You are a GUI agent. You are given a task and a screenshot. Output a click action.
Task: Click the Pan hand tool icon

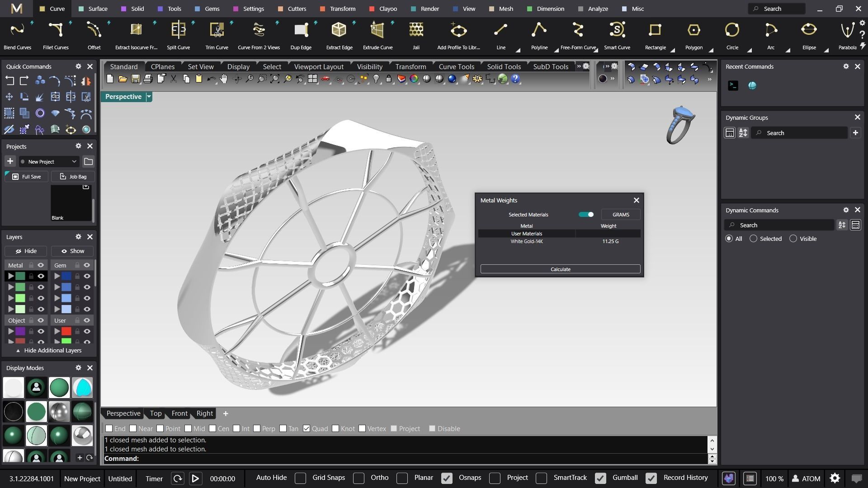[x=224, y=79]
